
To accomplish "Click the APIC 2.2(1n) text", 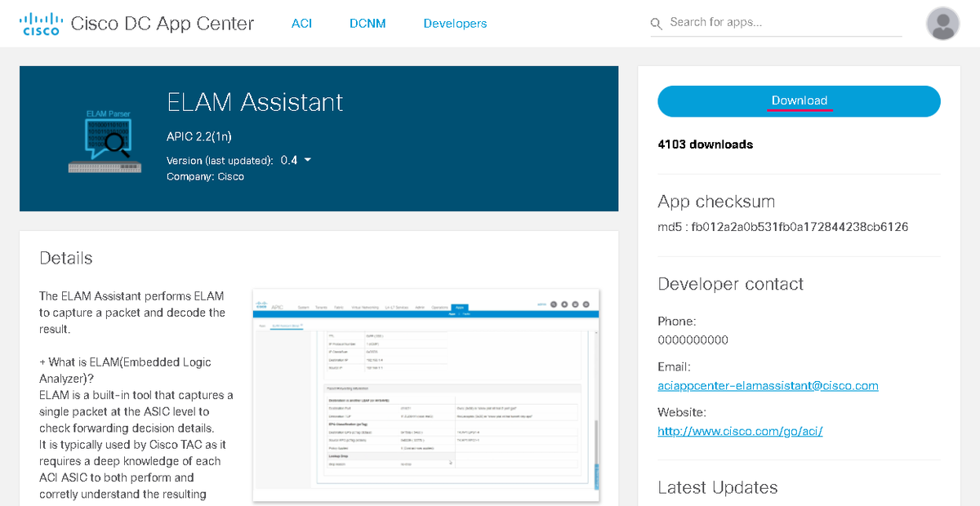I will tap(198, 136).
